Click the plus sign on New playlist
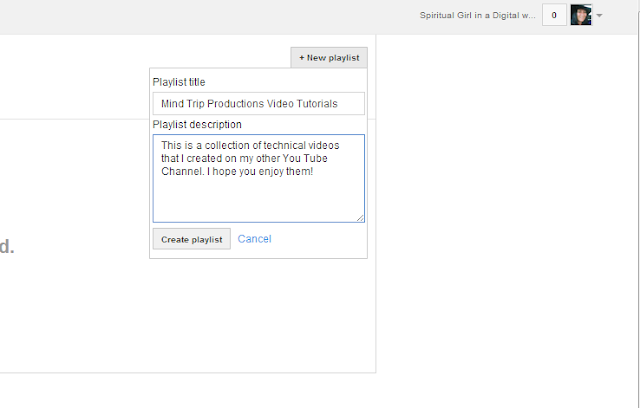640x408 pixels. 302,58
